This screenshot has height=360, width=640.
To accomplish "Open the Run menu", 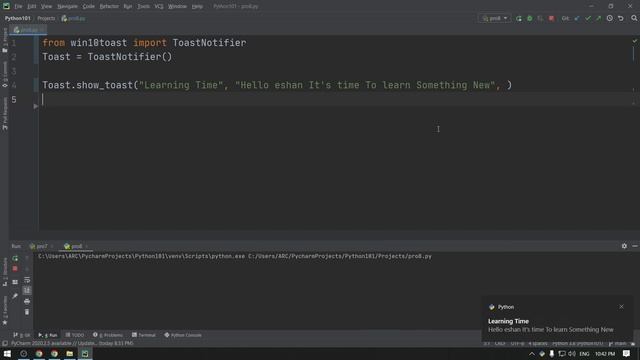I will (128, 7).
